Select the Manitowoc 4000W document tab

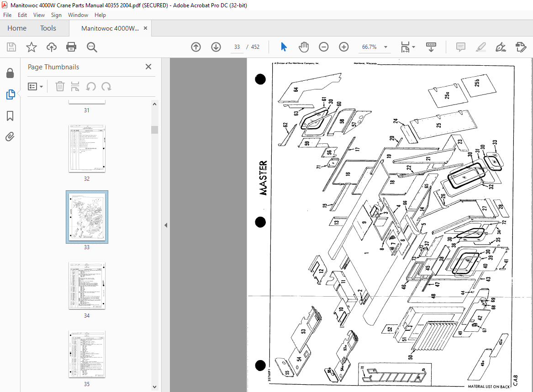[x=110, y=28]
